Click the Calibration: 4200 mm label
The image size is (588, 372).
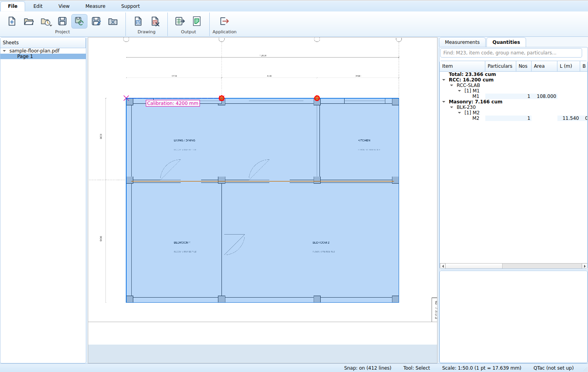click(x=173, y=103)
